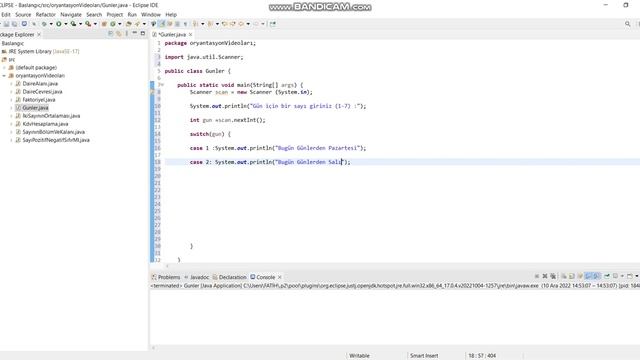Viewport: 640px width, 360px height.
Task: Open the Window menu
Action: (x=151, y=14)
